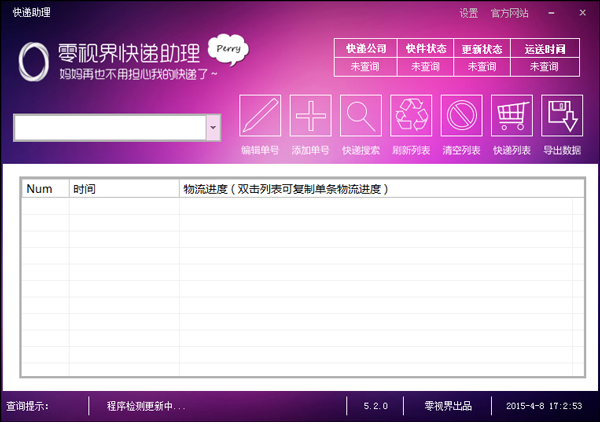Visit the 官方网站 link

pos(512,13)
